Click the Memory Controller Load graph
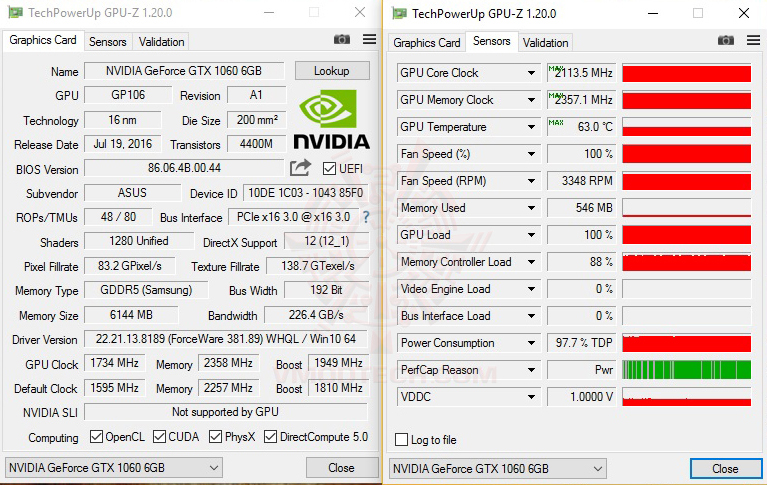This screenshot has width=767, height=485. tap(687, 262)
